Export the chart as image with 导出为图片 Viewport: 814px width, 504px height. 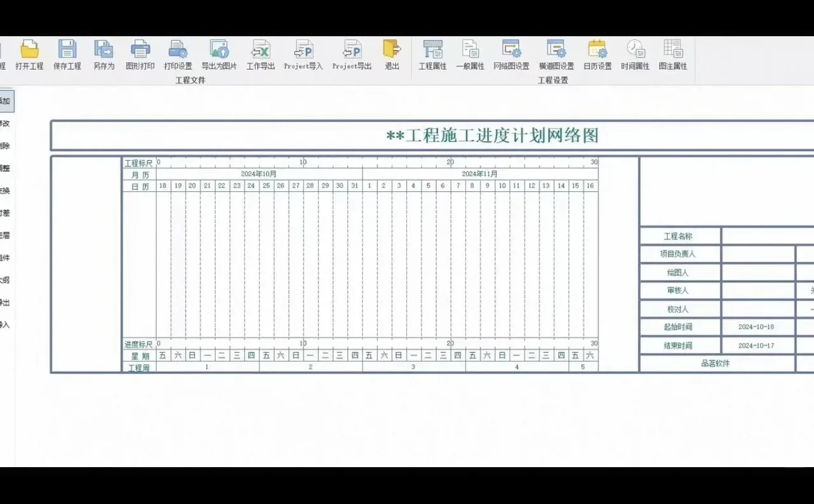[219, 54]
